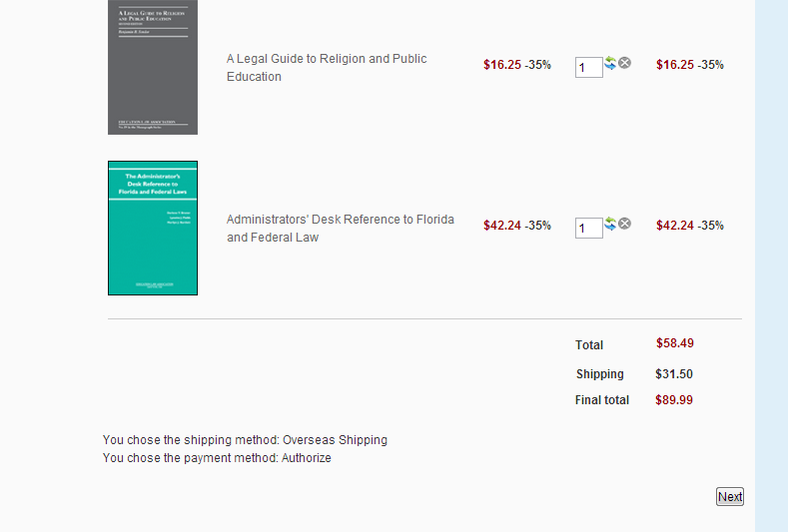The width and height of the screenshot is (788, 532).
Task: Click the $31.50 Shipping amount
Action: tap(674, 374)
